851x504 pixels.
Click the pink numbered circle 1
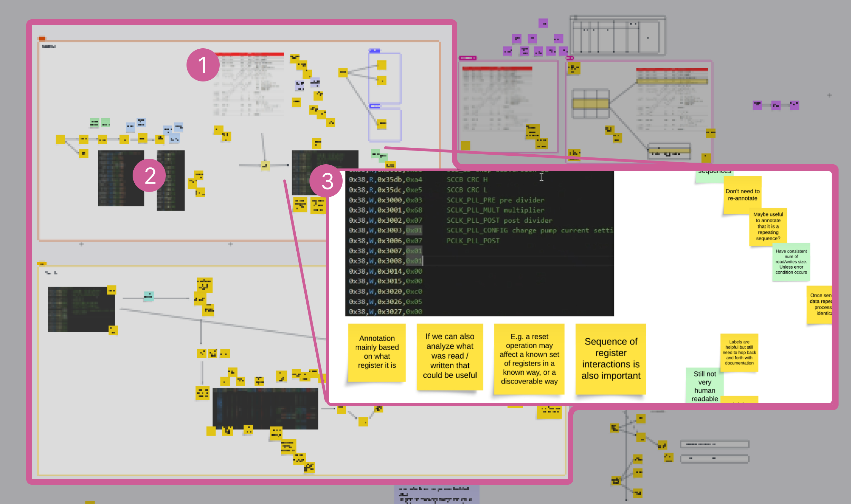pos(203,65)
